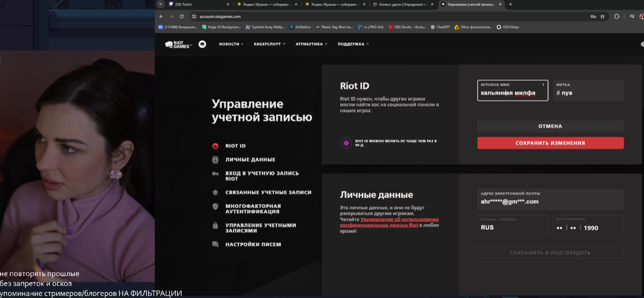
Task: Open Plastic Bag Blue bookmark
Action: [x=334, y=27]
